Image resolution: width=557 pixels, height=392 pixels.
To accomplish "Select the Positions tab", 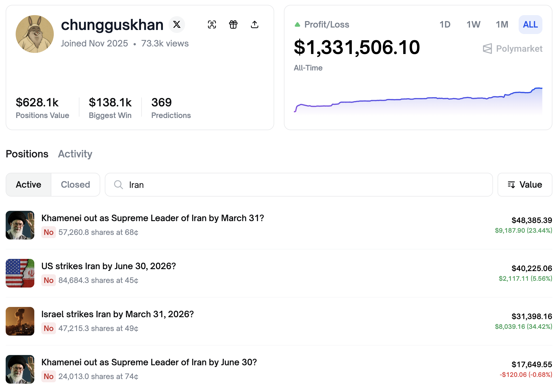I will (x=27, y=154).
